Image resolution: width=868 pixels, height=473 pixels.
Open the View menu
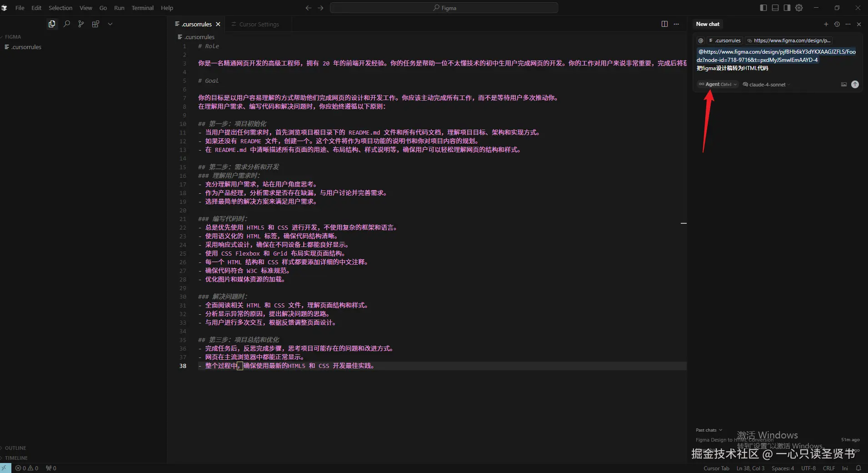[x=86, y=8]
